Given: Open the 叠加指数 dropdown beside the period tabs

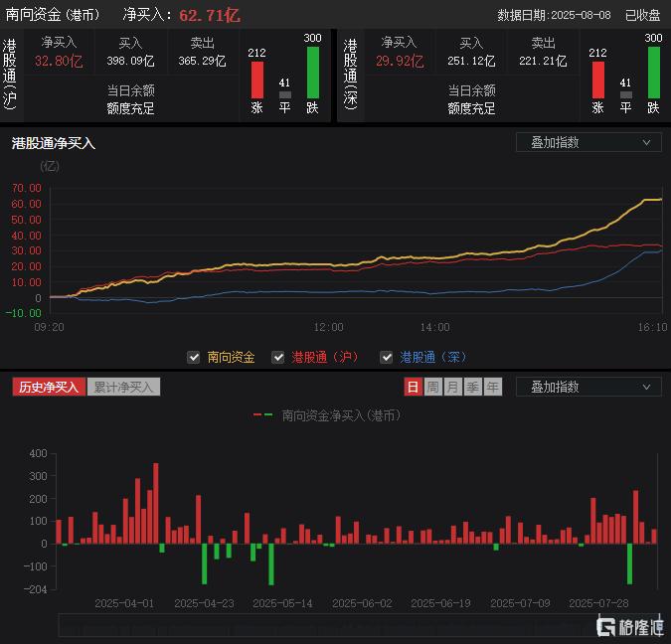Looking at the screenshot, I should click(588, 388).
